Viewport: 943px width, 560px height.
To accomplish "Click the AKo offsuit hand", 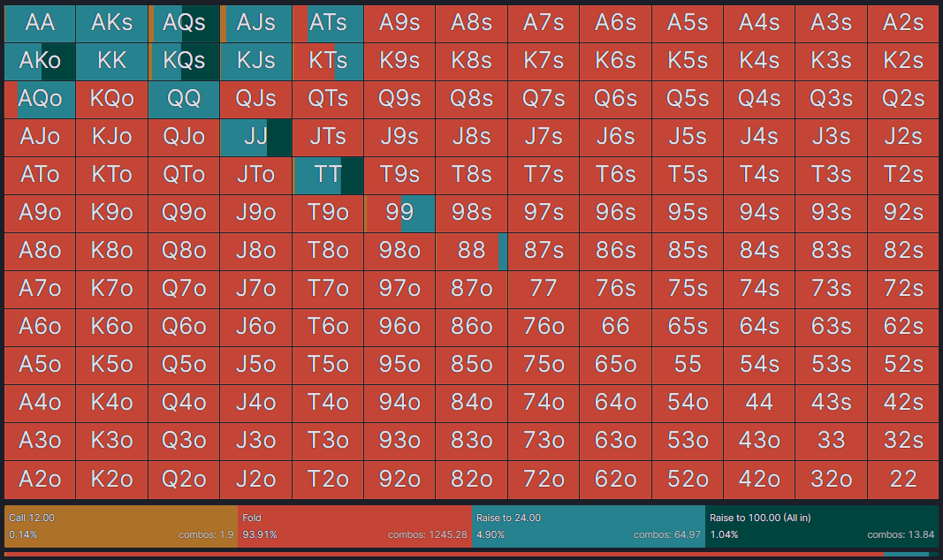I will coord(40,61).
